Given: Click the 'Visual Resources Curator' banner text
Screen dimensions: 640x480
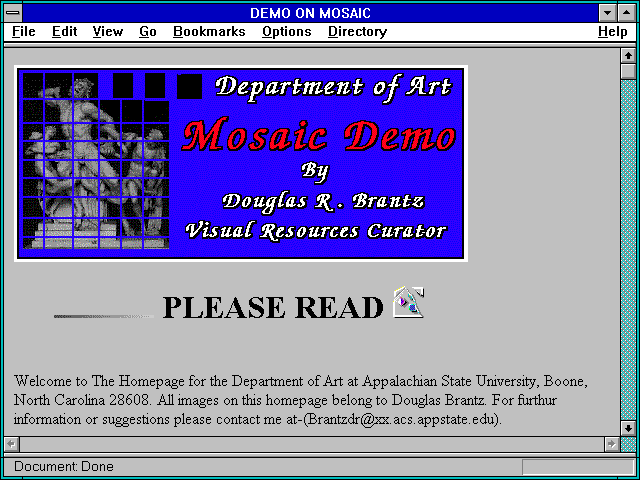Looking at the screenshot, I should click(x=316, y=231).
